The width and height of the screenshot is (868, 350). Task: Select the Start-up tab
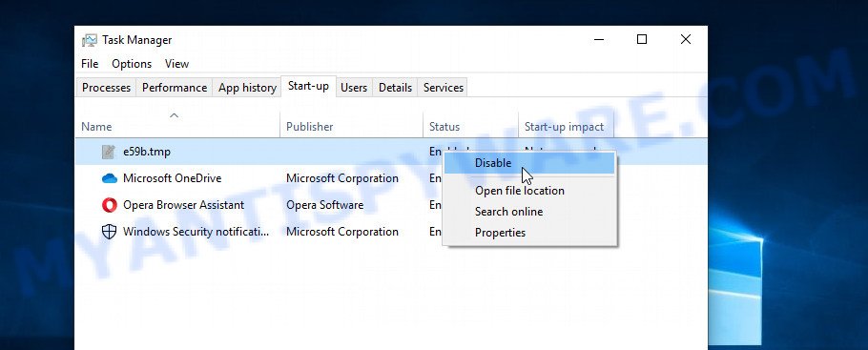tap(308, 87)
